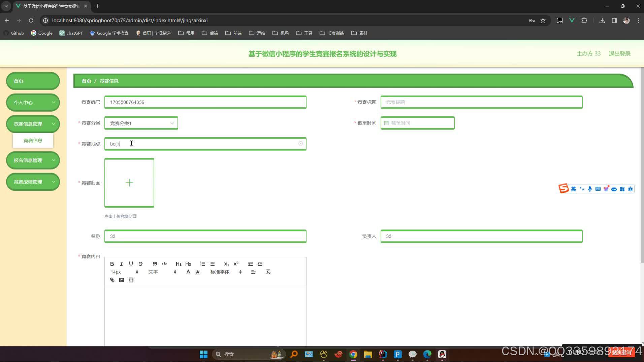Apply superscript formatting
Image resolution: width=644 pixels, height=362 pixels.
point(236,264)
